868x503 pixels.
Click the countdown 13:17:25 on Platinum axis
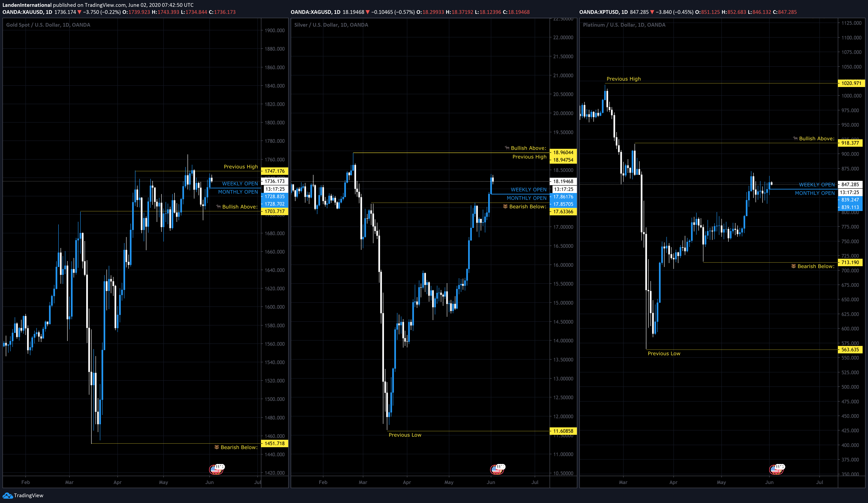pos(850,192)
